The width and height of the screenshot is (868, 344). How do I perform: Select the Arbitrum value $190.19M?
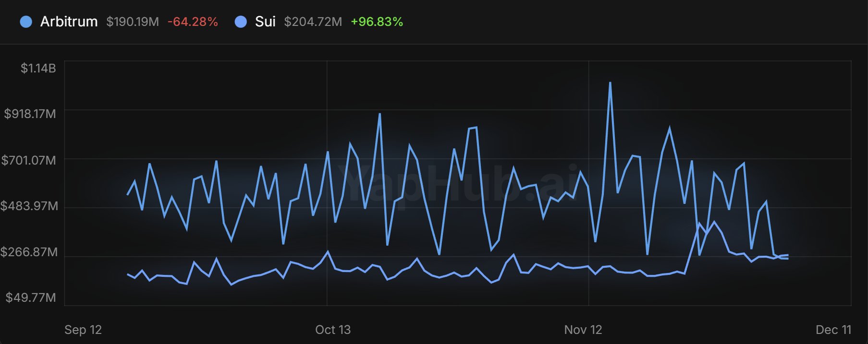coord(133,22)
